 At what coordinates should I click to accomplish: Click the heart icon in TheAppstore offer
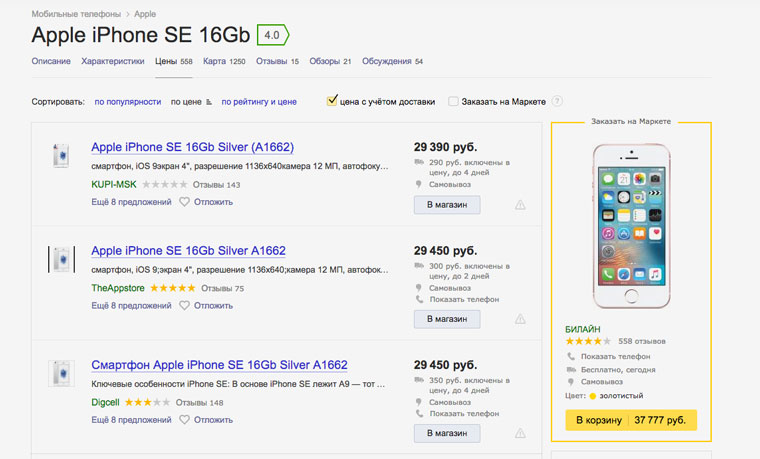(x=184, y=305)
